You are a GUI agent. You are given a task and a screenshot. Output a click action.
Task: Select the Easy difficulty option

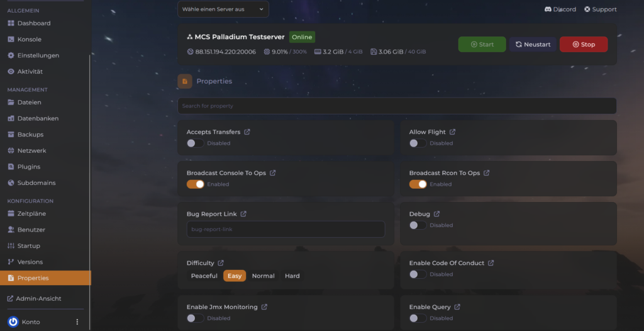[235, 276]
